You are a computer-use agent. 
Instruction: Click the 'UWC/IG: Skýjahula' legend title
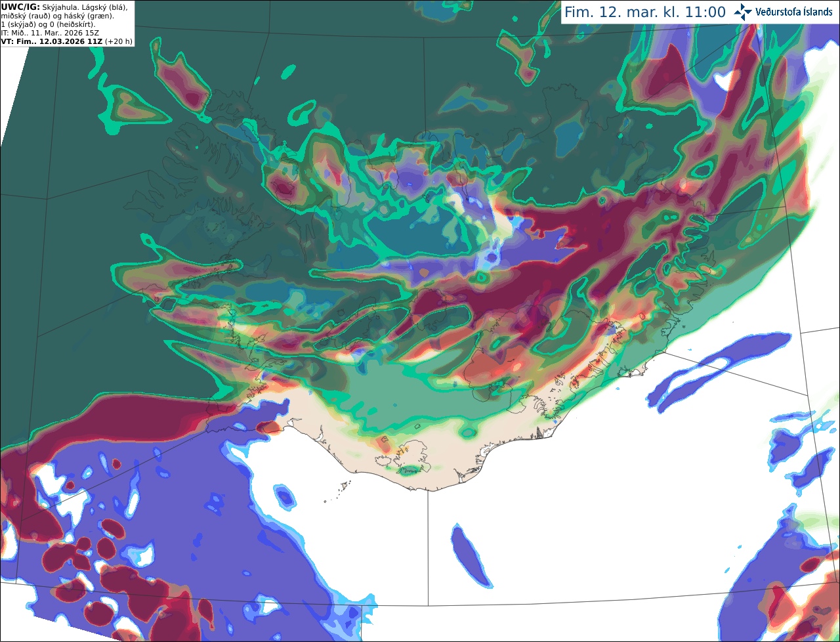[40, 7]
